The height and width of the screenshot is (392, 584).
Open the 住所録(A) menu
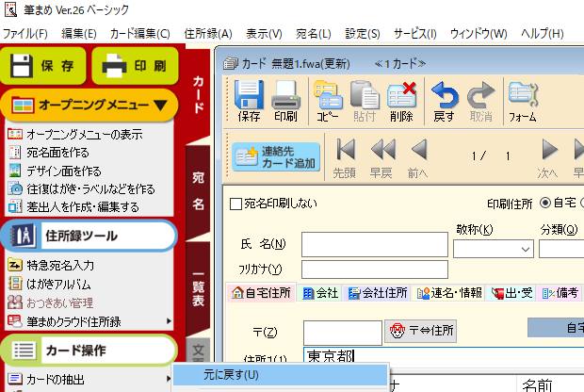click(207, 33)
